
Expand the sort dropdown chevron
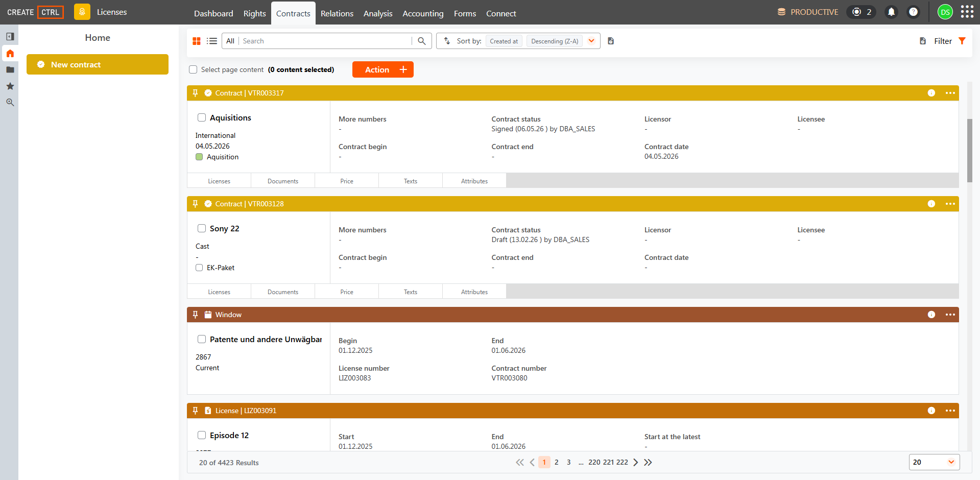pyautogui.click(x=591, y=41)
